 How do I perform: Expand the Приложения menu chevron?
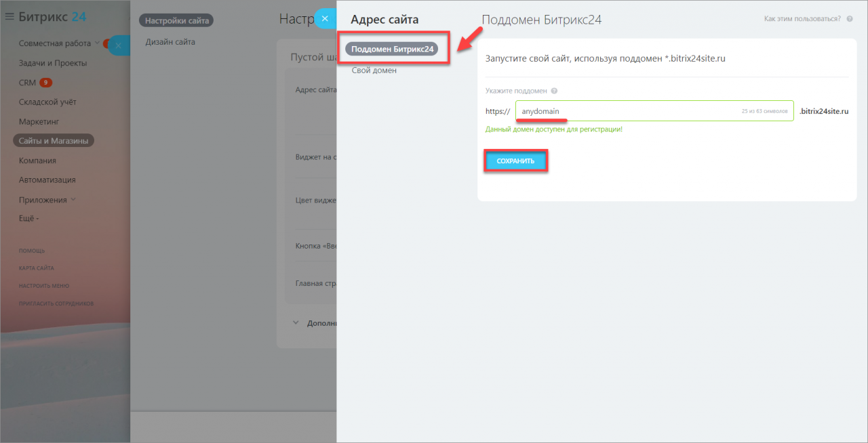[x=73, y=200]
